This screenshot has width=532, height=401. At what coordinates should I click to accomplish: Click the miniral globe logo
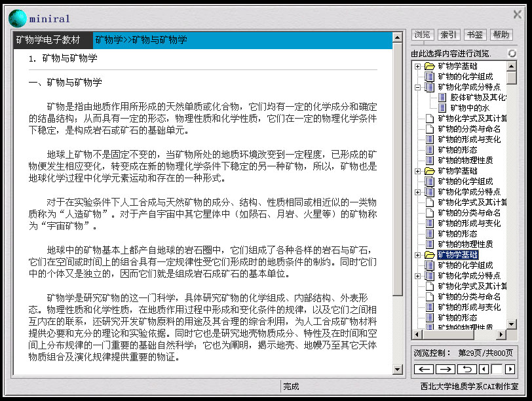pyautogui.click(x=18, y=18)
